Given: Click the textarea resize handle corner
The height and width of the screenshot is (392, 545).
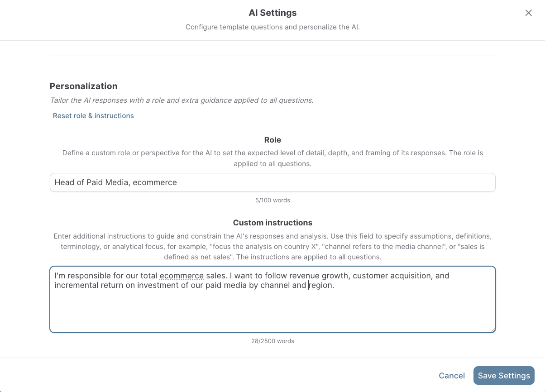Looking at the screenshot, I should coord(493,330).
